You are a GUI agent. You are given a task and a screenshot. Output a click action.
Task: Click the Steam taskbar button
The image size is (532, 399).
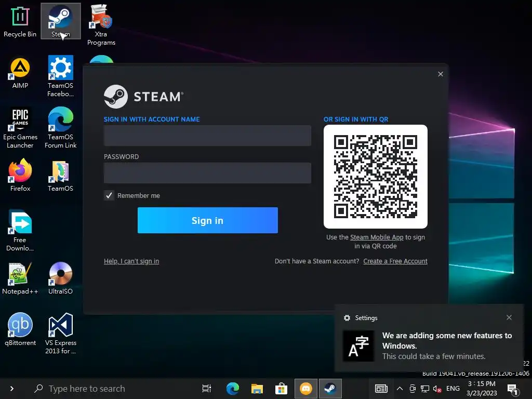330,389
